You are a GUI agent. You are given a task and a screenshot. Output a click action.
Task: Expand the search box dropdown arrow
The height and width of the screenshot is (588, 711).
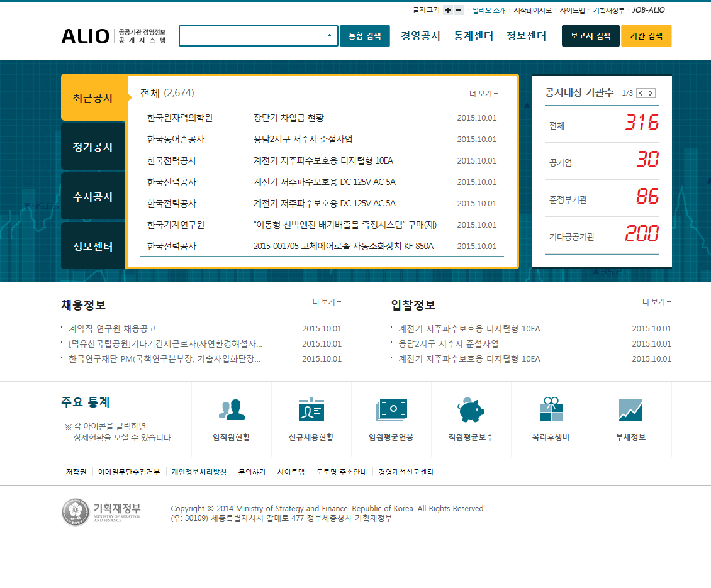(329, 36)
